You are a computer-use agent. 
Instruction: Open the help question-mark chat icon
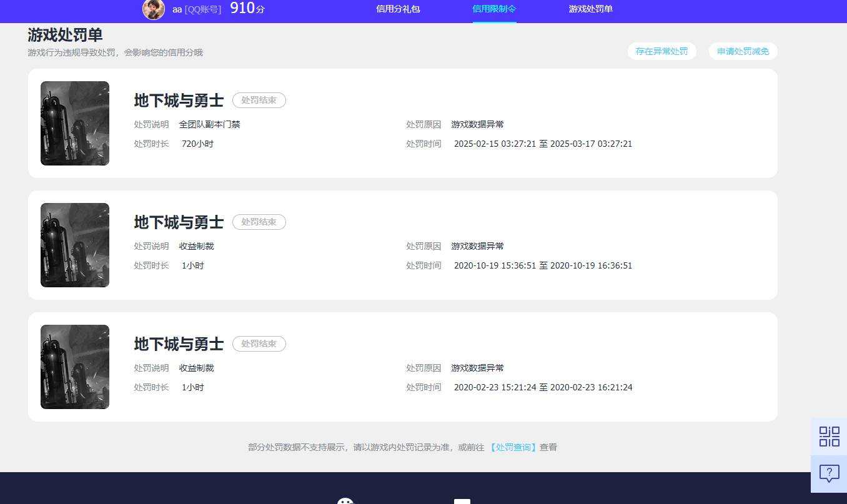tap(829, 474)
